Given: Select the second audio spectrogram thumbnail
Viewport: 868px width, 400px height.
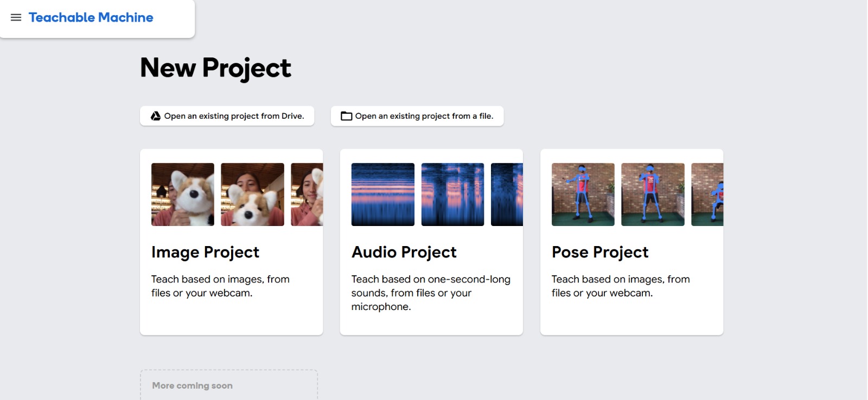Looking at the screenshot, I should tap(452, 195).
